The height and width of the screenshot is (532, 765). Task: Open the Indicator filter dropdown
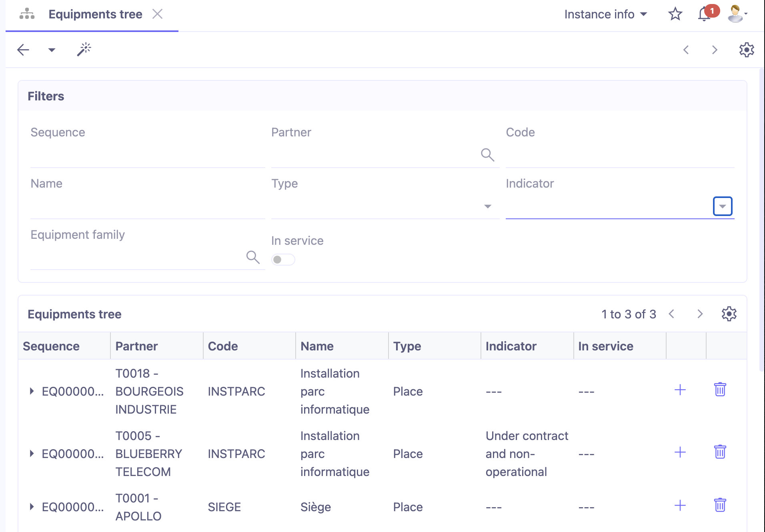(722, 206)
